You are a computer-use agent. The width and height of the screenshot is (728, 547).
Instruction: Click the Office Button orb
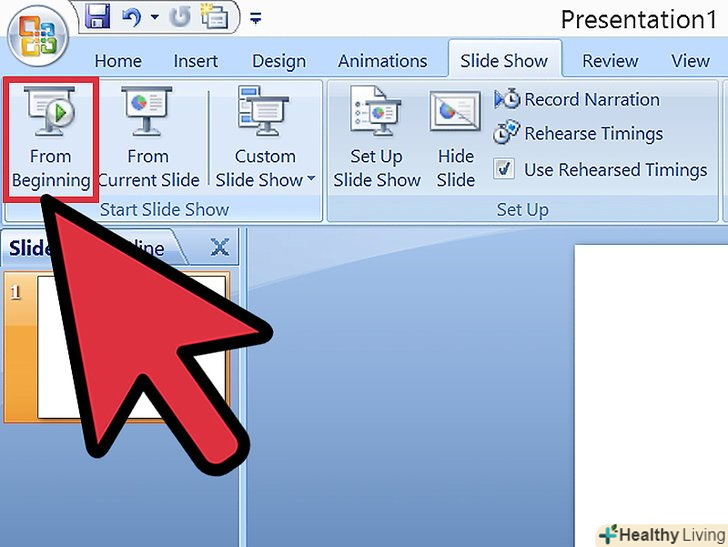[39, 36]
